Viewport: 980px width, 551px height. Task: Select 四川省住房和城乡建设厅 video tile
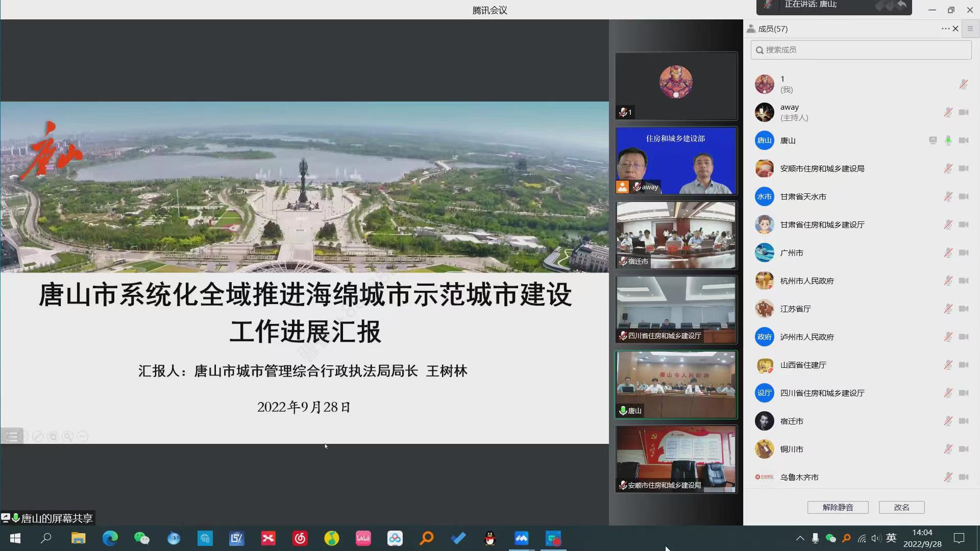(x=676, y=310)
